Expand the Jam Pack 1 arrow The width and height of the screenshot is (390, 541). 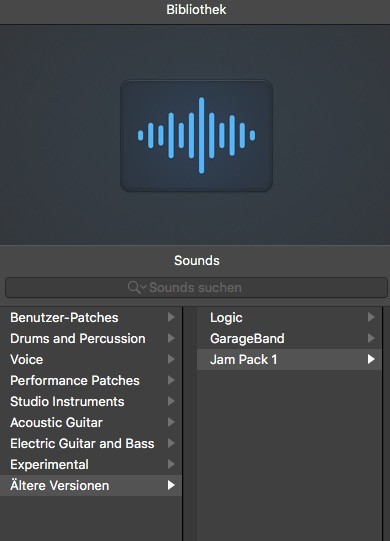[x=371, y=359]
